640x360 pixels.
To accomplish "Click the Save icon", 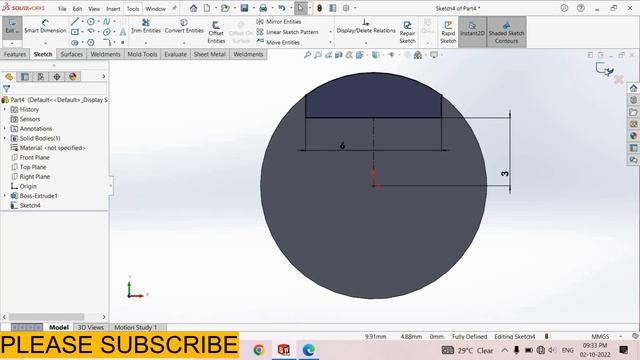I will tap(244, 8).
